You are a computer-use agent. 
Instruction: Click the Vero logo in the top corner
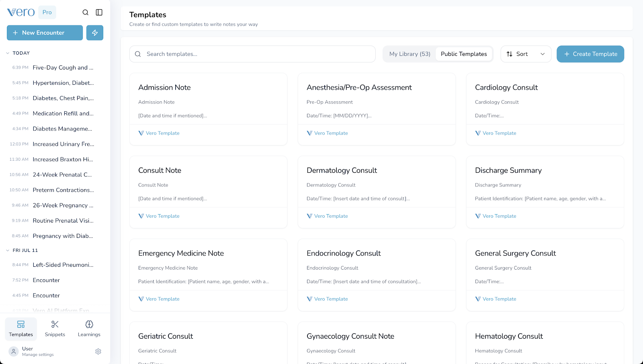click(20, 12)
